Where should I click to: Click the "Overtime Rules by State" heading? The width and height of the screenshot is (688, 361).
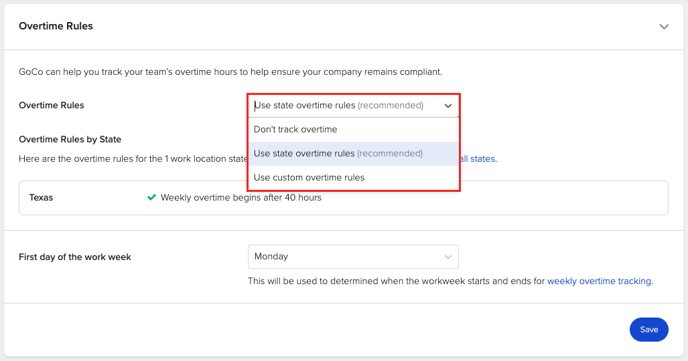click(70, 139)
